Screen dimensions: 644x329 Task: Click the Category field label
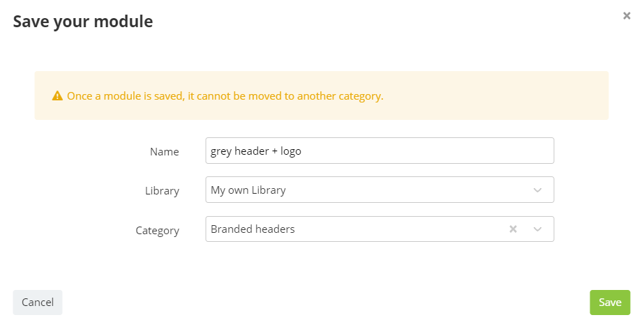157,231
